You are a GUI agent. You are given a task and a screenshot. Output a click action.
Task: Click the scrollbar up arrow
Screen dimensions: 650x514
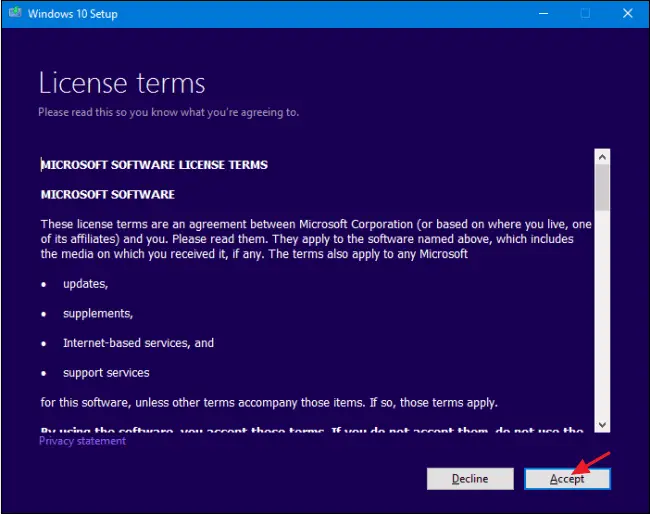pyautogui.click(x=602, y=157)
